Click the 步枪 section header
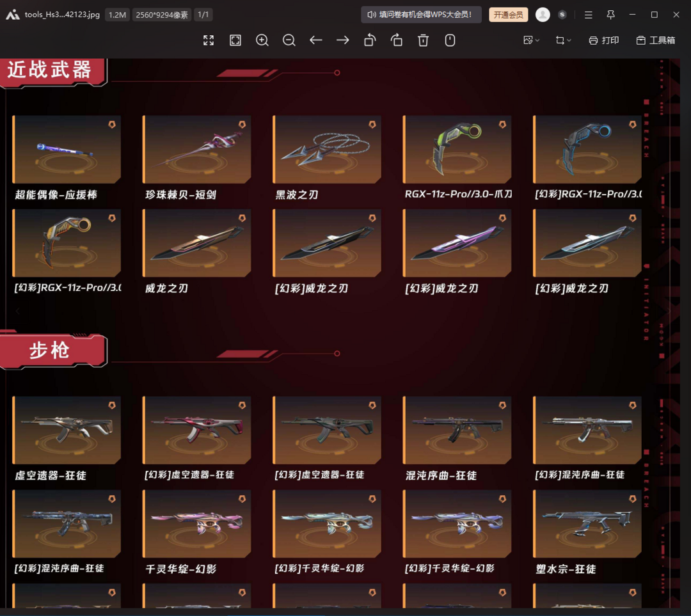 (x=52, y=351)
